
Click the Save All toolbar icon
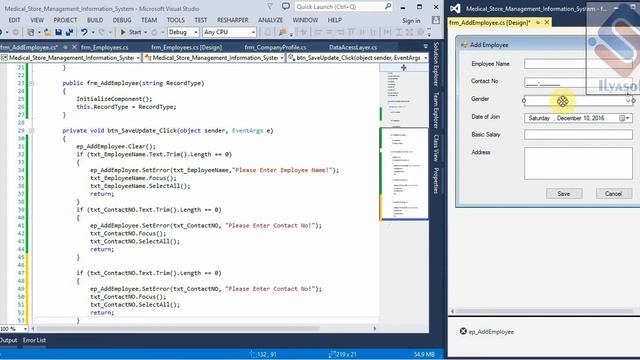pos(69,32)
